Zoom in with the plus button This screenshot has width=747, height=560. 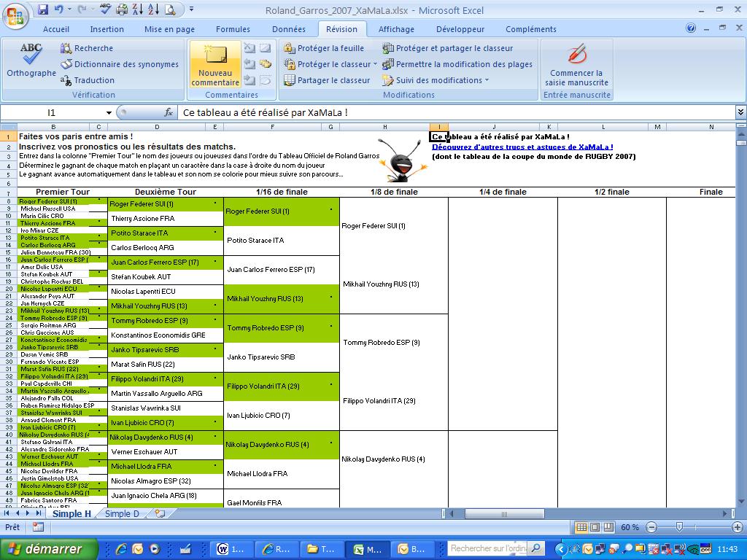coord(738,527)
